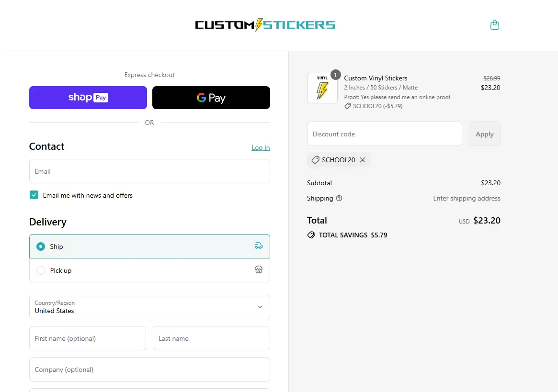Screen dimensions: 558x392
Task: Click the Apply discount button
Action: pos(484,134)
